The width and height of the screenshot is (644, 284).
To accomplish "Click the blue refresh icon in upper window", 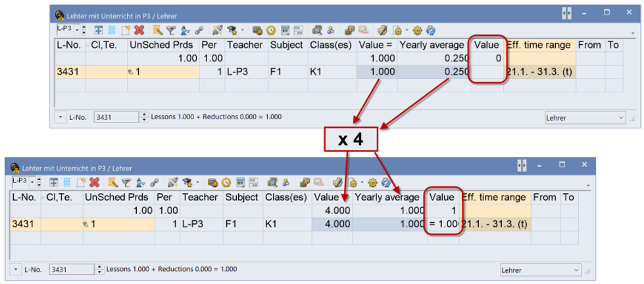I will pyautogui.click(x=431, y=30).
